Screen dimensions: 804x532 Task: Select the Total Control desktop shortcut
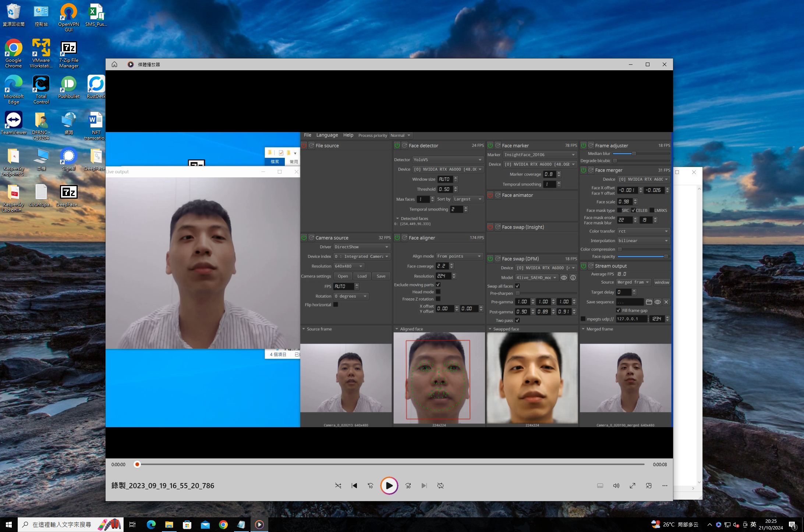41,90
